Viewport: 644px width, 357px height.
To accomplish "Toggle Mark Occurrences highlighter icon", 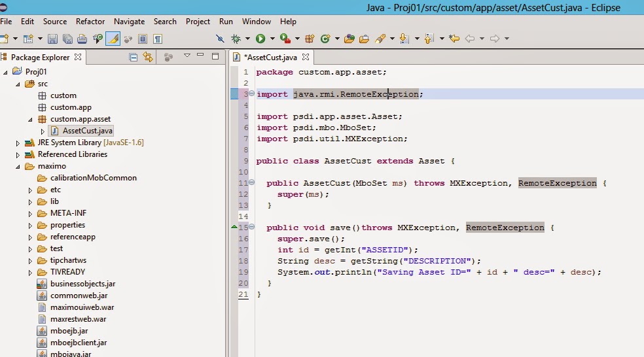I will [113, 39].
